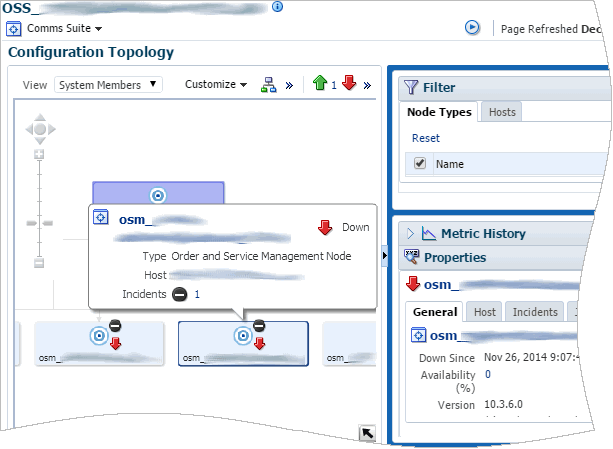Switch to the Hosts filter tab
Viewport: 613px width, 449px height.
[502, 112]
